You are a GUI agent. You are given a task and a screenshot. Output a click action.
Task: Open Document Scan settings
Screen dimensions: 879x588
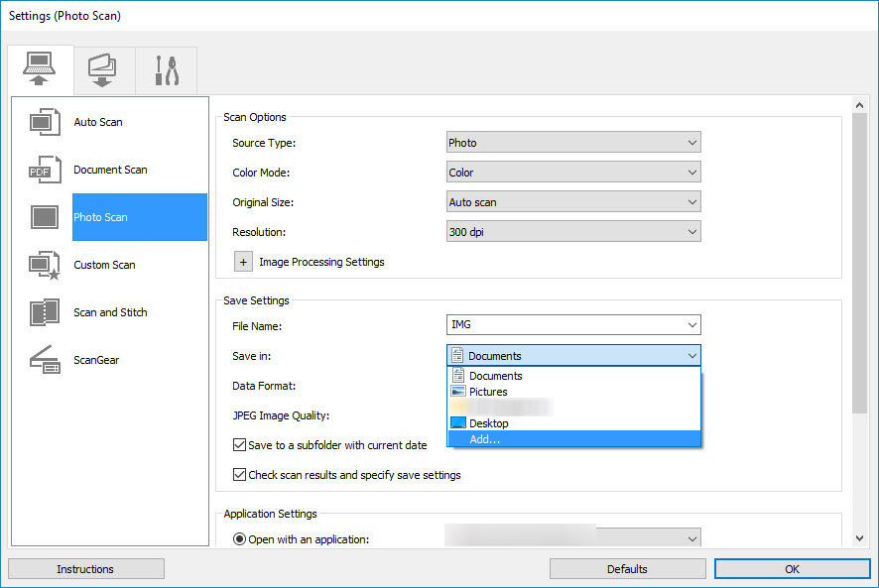pos(110,170)
